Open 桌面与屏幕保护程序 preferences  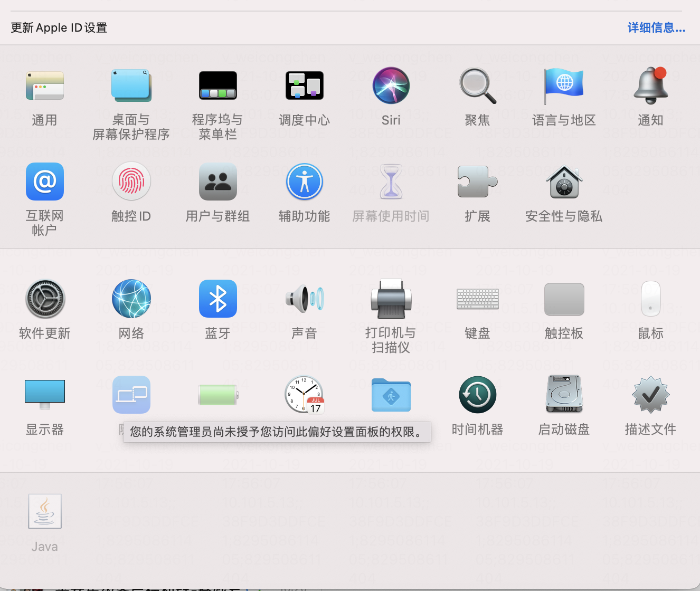131,86
